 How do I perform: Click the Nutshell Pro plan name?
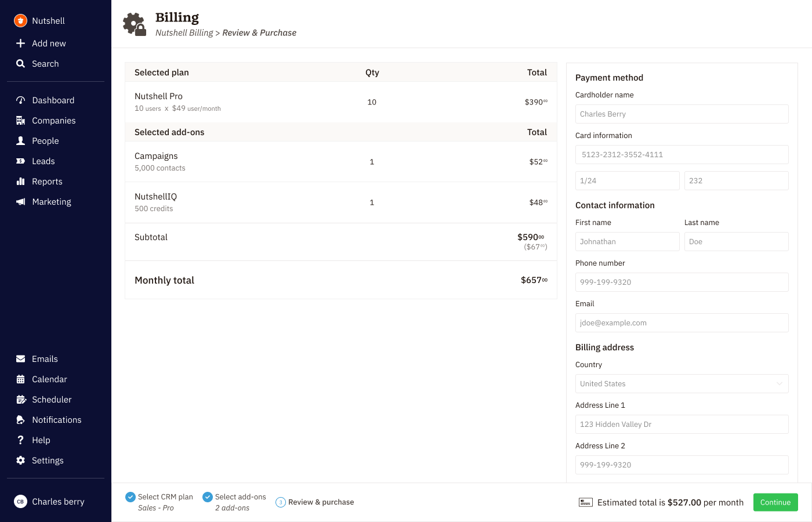pyautogui.click(x=158, y=96)
